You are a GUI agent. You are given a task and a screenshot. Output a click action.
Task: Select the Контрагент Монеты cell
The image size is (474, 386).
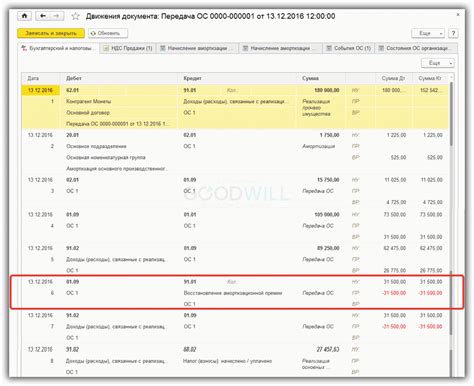tap(119, 101)
